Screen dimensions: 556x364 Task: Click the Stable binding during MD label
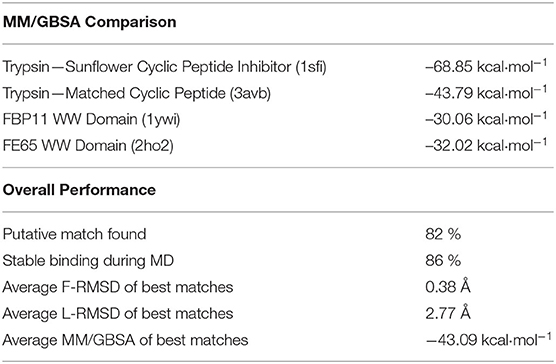click(88, 261)
